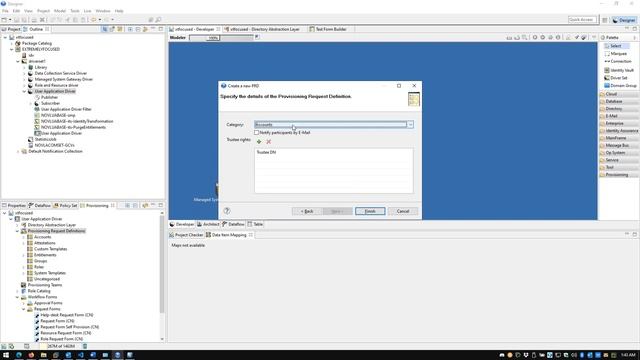Image resolution: width=640 pixels, height=360 pixels.
Task: Click the Category combo text field
Action: click(331, 125)
